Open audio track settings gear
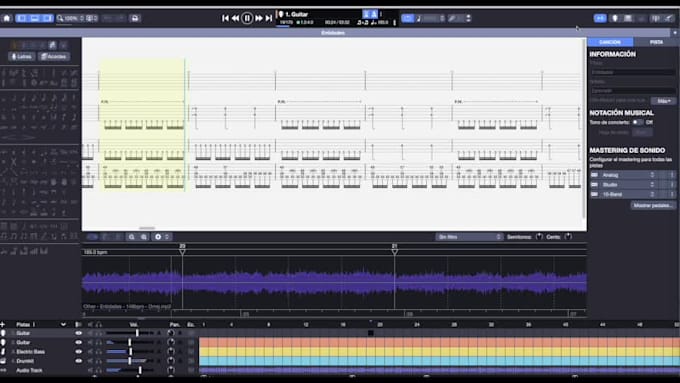This screenshot has height=383, width=680. pos(158,237)
